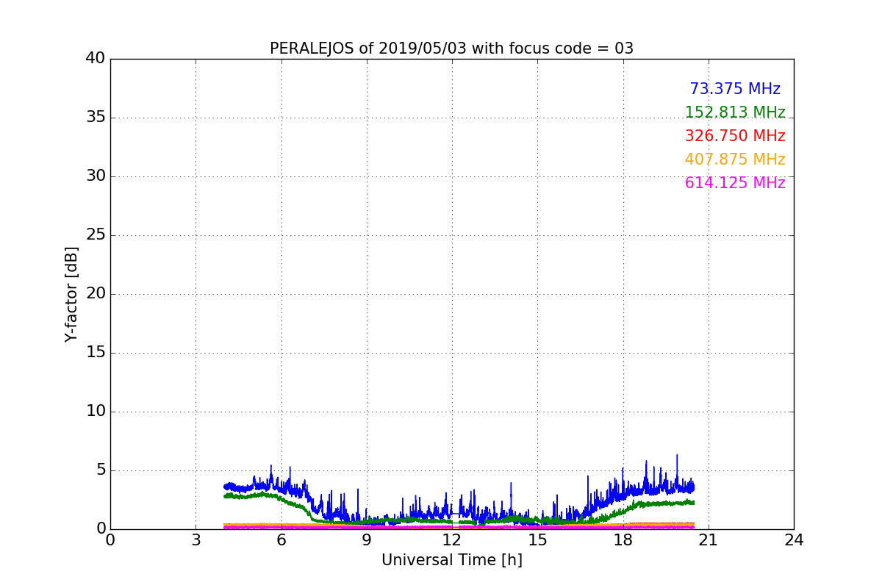Select the 152.813 MHz legend label
Viewport: 882px width, 588px height.
(735, 112)
